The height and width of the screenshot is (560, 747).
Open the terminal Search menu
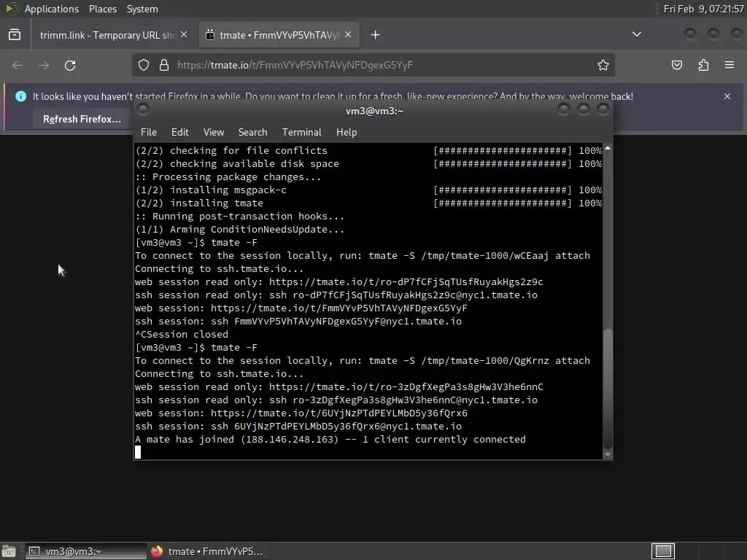(252, 133)
